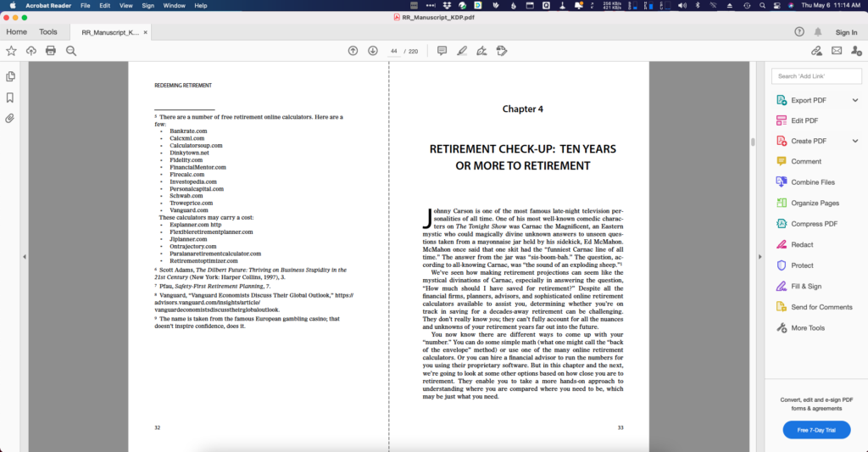Viewport: 868px width, 452px height.
Task: Open bookmarks panel
Action: click(10, 98)
